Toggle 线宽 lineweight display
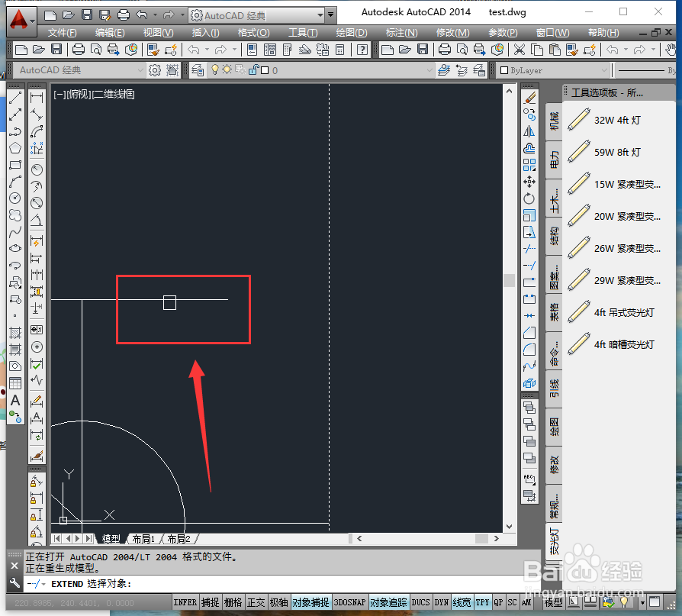The width and height of the screenshot is (682, 616). (x=462, y=602)
